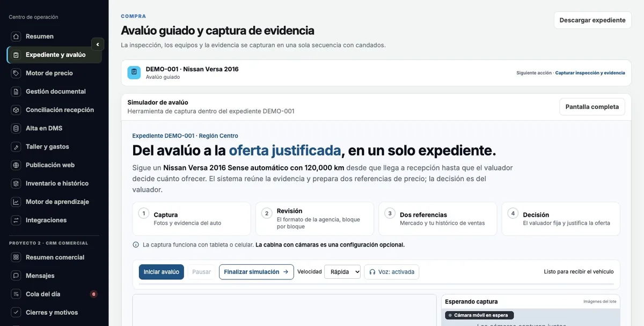Click the Conciliación recepción box icon
The width and height of the screenshot is (644, 326).
[x=16, y=110]
